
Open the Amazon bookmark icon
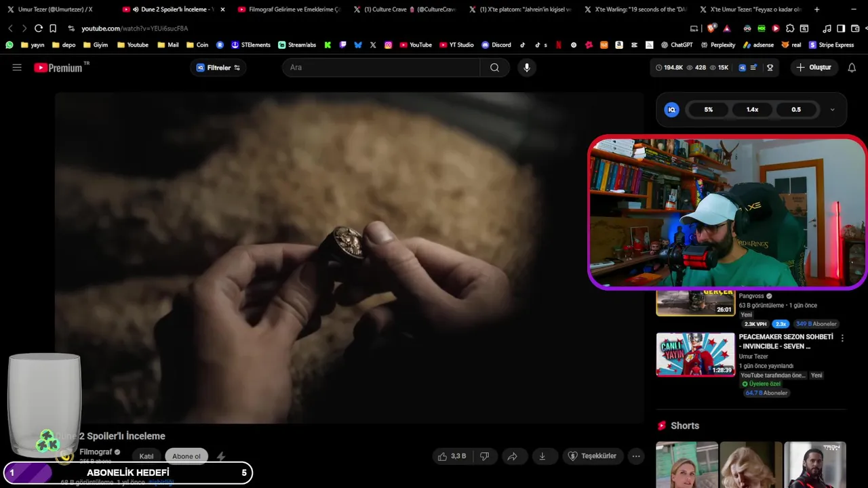pos(619,45)
